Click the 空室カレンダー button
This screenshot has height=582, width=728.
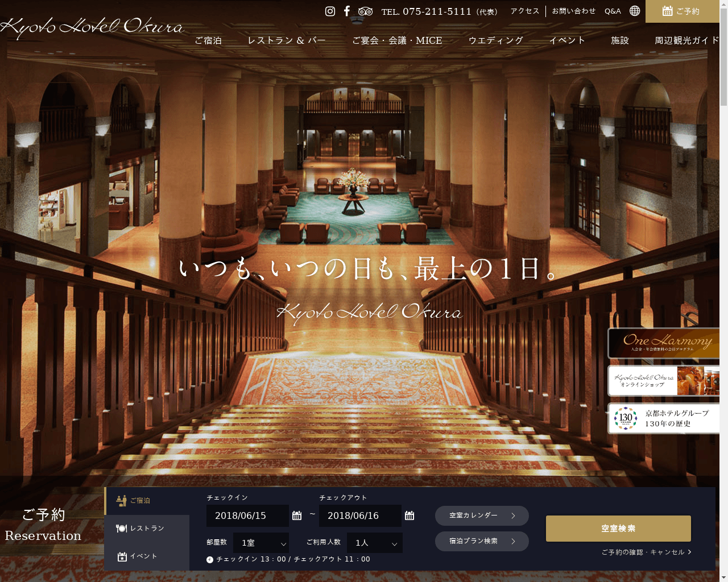pyautogui.click(x=482, y=516)
